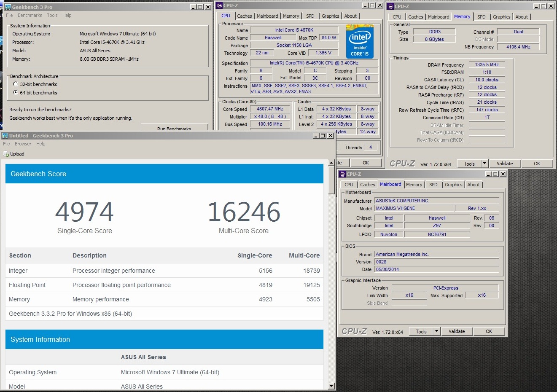This screenshot has height=392, width=557.
Task: Click OK in Memory CPU-Z window
Action: coord(537,164)
